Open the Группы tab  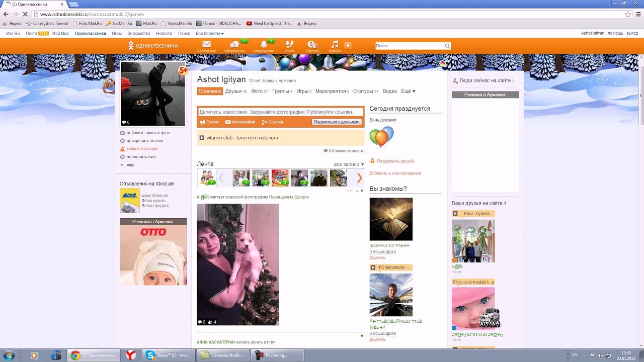point(282,91)
